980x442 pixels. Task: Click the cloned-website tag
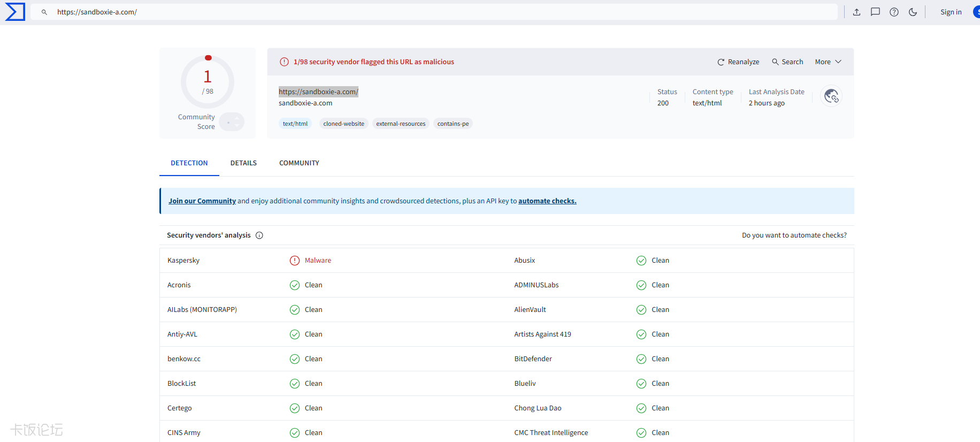click(343, 124)
